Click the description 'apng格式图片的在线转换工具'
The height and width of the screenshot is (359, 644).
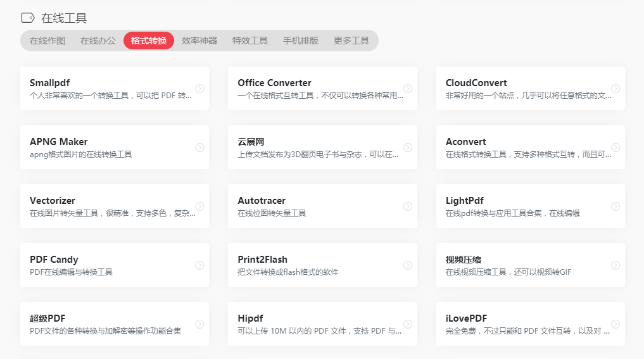(x=80, y=154)
